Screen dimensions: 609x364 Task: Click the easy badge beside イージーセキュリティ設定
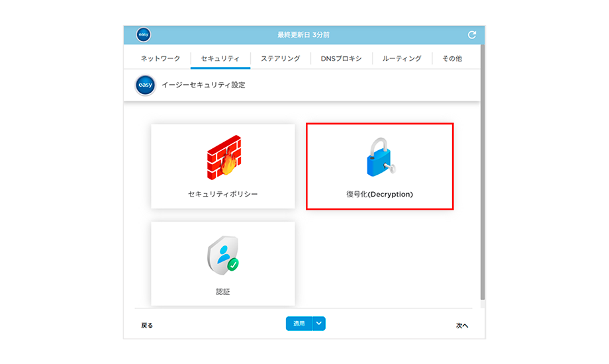pos(145,85)
